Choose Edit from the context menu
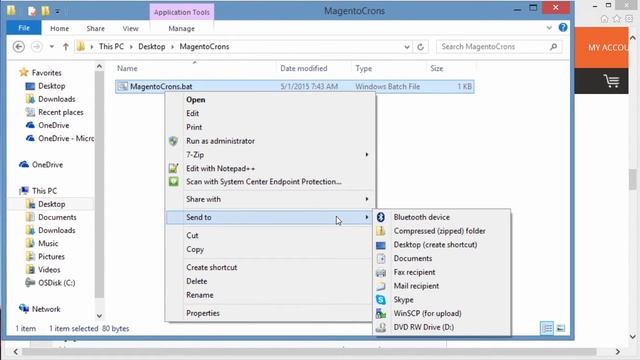The image size is (640, 360). [x=192, y=113]
